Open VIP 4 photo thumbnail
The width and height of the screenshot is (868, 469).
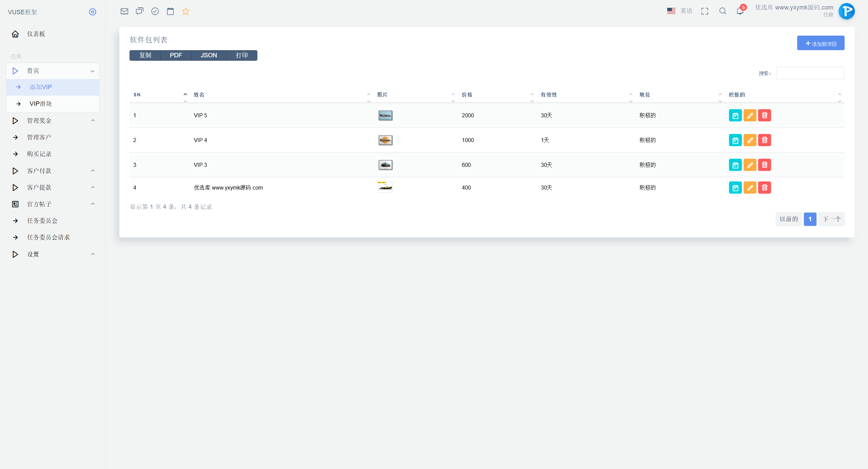[385, 140]
